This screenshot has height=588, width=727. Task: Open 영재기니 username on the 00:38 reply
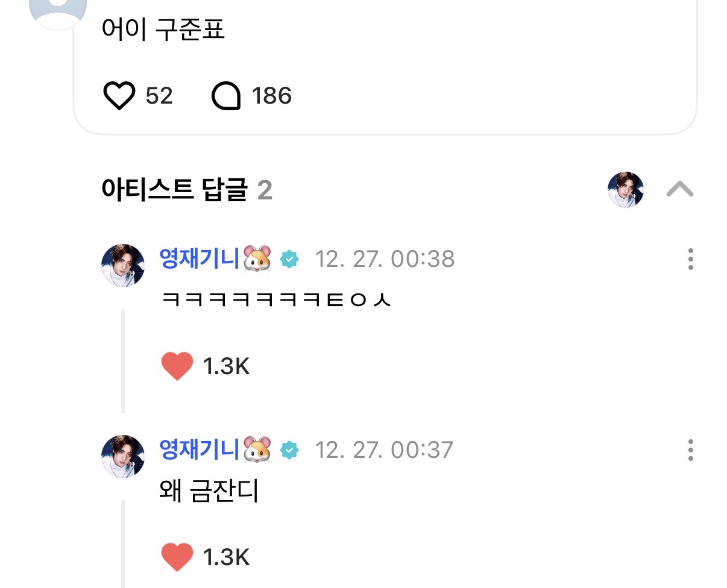(200, 258)
